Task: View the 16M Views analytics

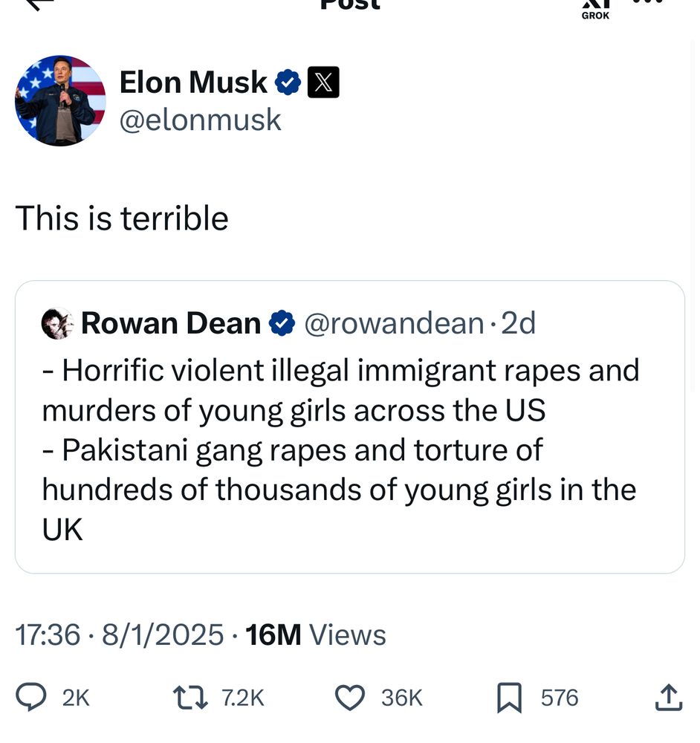Action: (315, 635)
